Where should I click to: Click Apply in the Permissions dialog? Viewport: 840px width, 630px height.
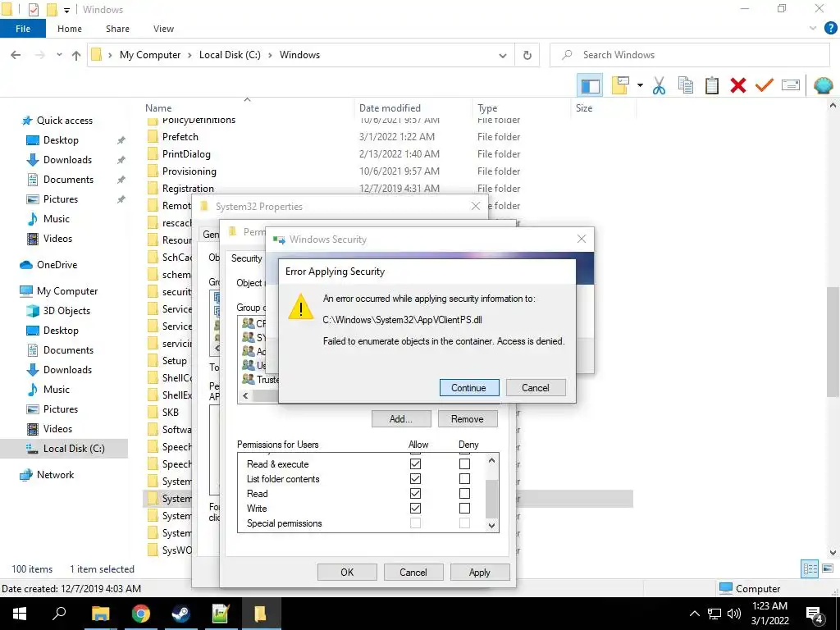click(479, 572)
